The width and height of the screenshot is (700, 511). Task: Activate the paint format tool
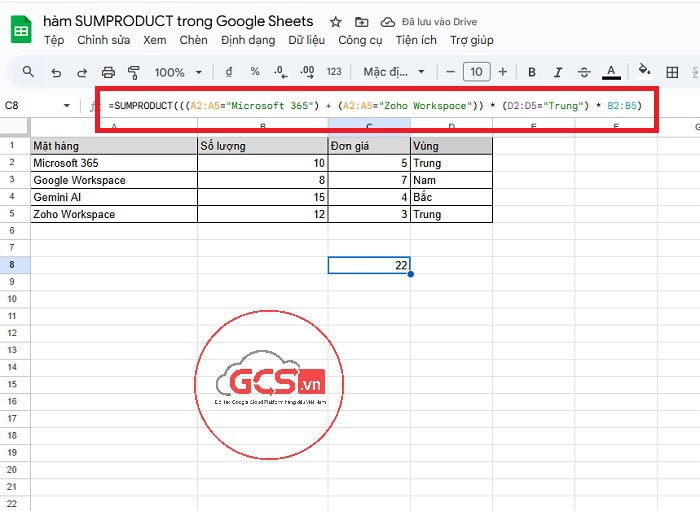click(134, 72)
